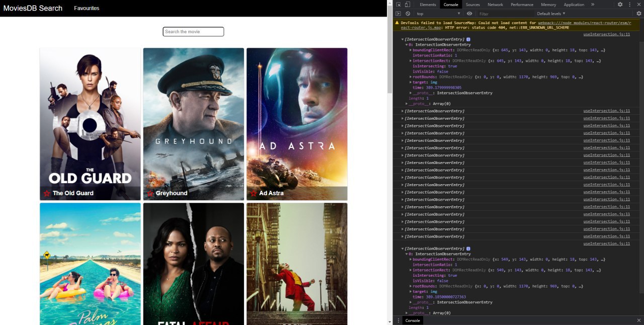Open the Application tab
The height and width of the screenshot is (325, 644).
(x=574, y=5)
